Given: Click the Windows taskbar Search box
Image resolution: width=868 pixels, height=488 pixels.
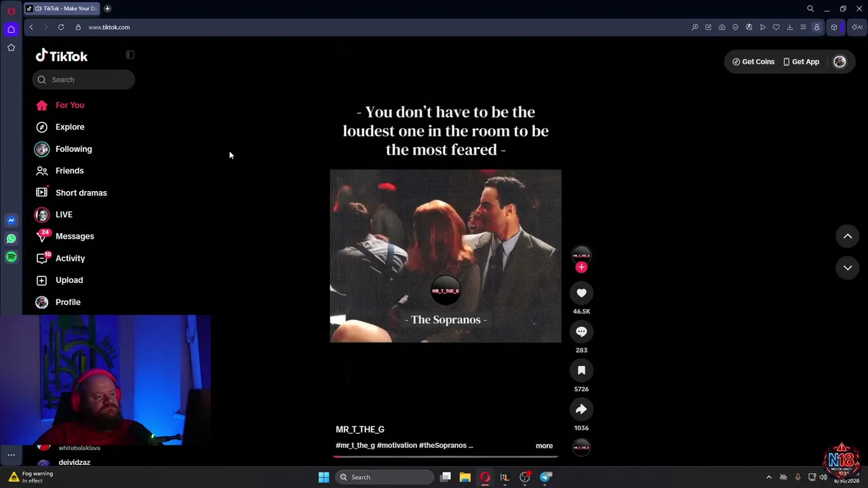Looking at the screenshot, I should tap(384, 477).
